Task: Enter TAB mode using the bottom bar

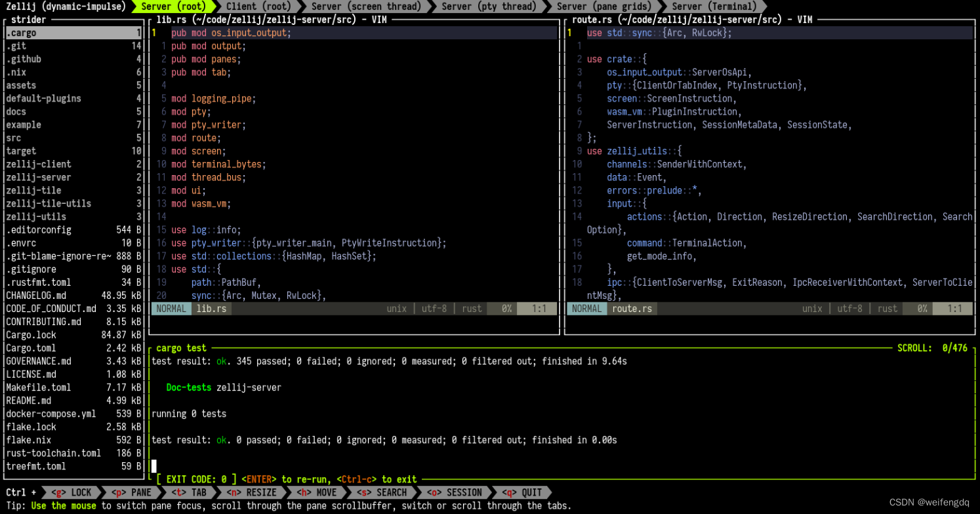Action: [x=190, y=492]
